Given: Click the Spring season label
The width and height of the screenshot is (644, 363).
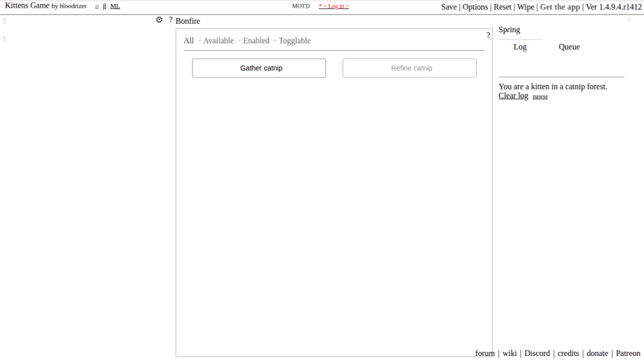Looking at the screenshot, I should pos(509,30).
